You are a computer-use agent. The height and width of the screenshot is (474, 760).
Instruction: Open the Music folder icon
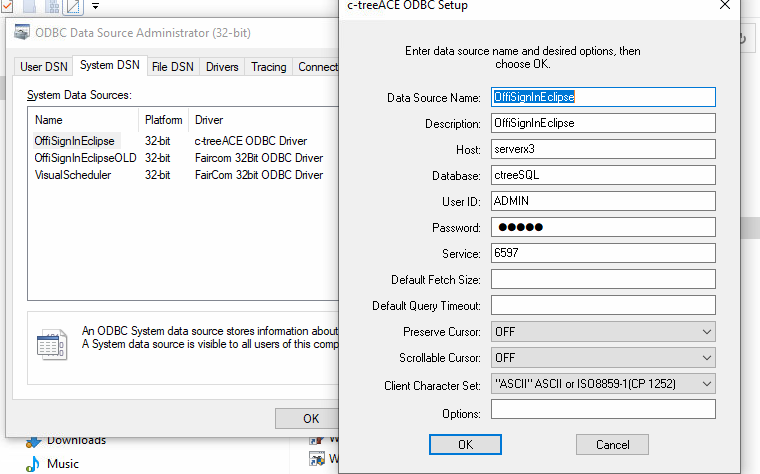click(32, 464)
